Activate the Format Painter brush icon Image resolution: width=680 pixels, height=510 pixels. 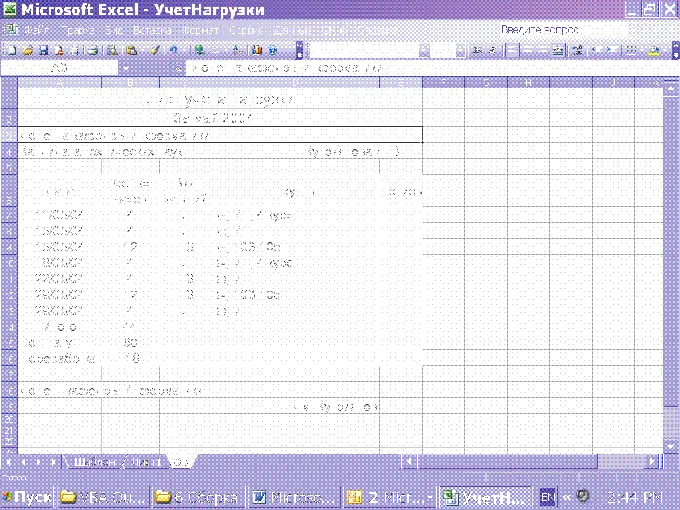point(155,51)
